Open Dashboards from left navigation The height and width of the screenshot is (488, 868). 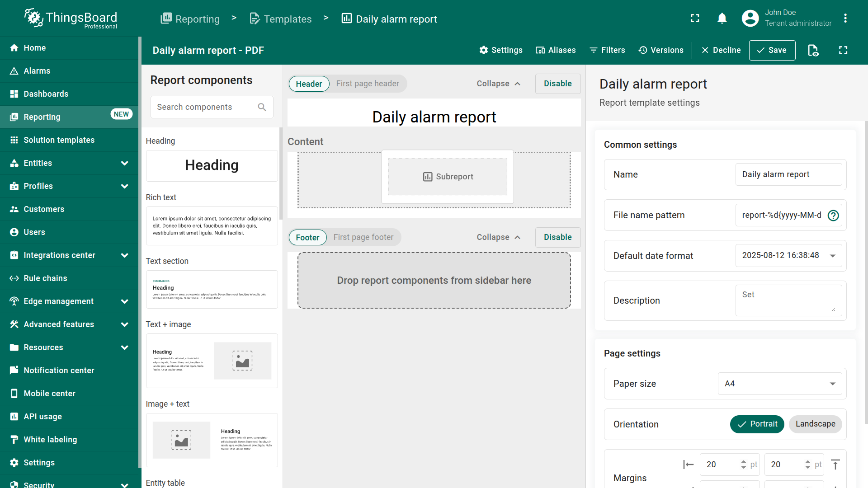pyautogui.click(x=46, y=94)
